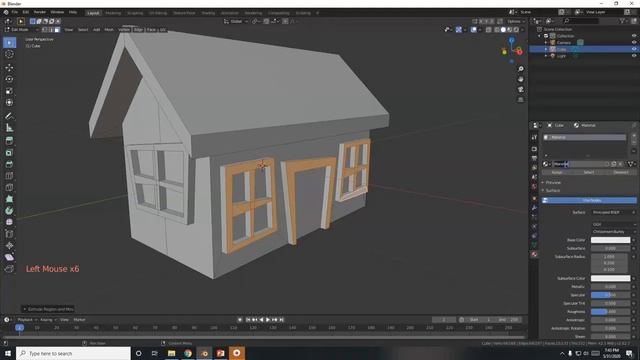640x360 pixels.
Task: Switch to wireframe viewport shading
Action: coord(496,30)
